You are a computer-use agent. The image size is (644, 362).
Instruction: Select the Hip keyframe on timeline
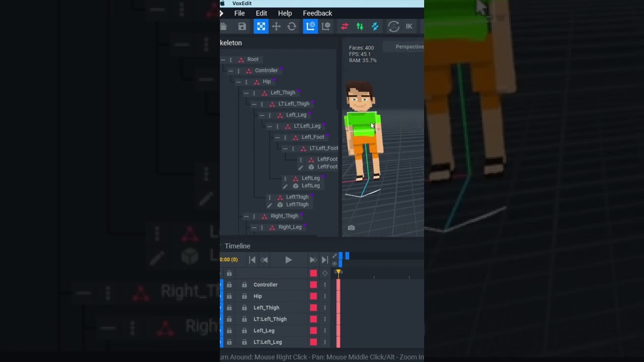tap(338, 296)
